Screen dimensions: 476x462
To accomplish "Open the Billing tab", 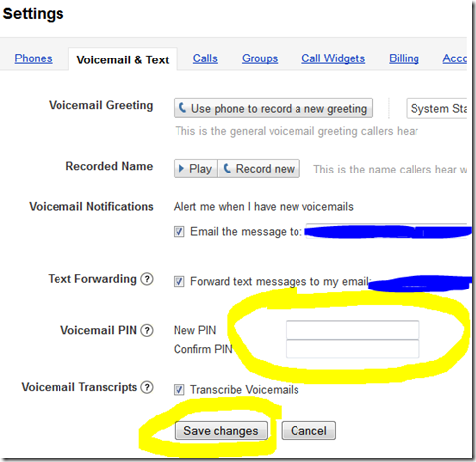I will pyautogui.click(x=404, y=58).
